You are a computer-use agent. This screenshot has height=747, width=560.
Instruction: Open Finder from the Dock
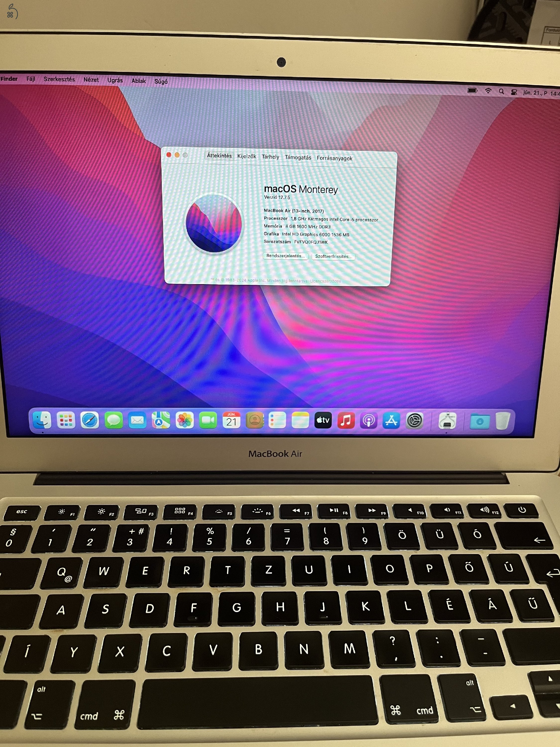(x=42, y=420)
